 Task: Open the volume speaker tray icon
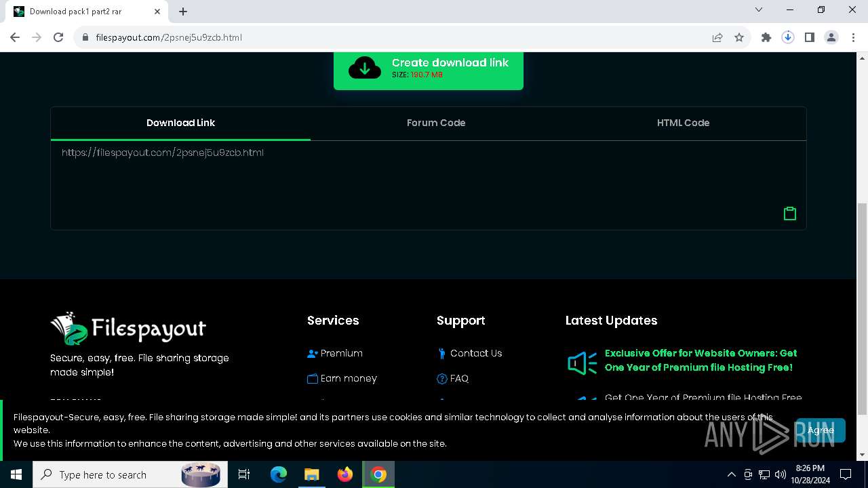(781, 474)
